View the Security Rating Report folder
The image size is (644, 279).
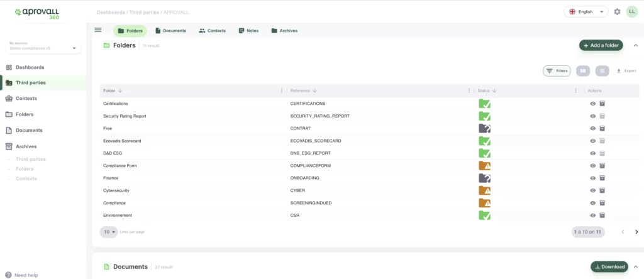click(592, 116)
